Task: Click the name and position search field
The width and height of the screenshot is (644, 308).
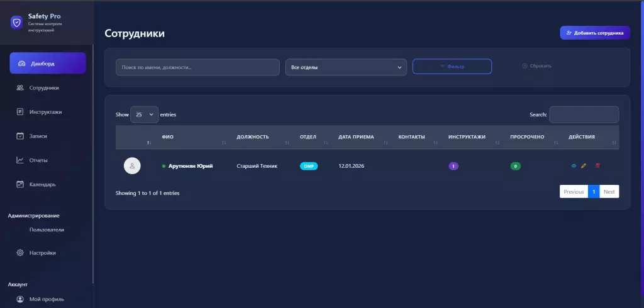Action: click(197, 67)
